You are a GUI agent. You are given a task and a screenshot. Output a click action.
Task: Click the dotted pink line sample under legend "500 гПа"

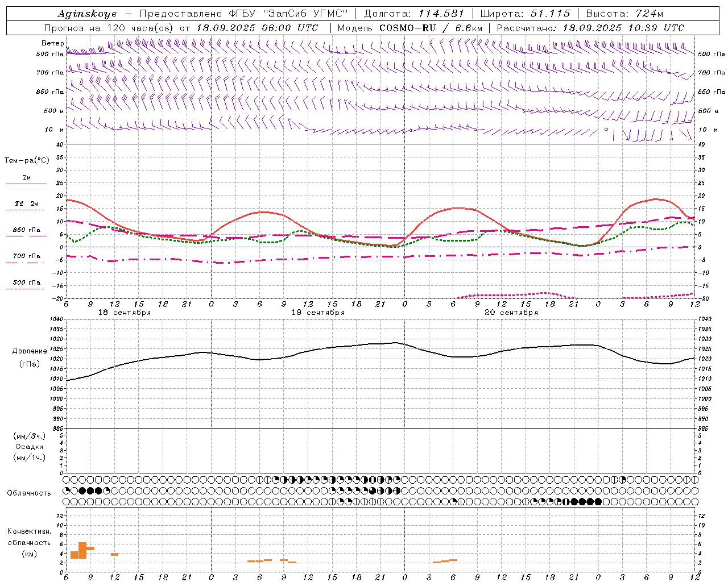(x=25, y=289)
